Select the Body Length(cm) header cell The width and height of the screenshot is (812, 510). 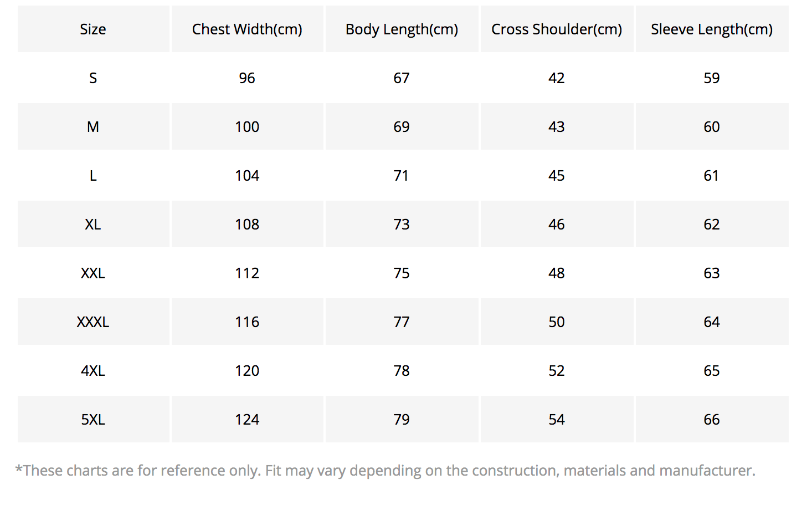pos(402,29)
